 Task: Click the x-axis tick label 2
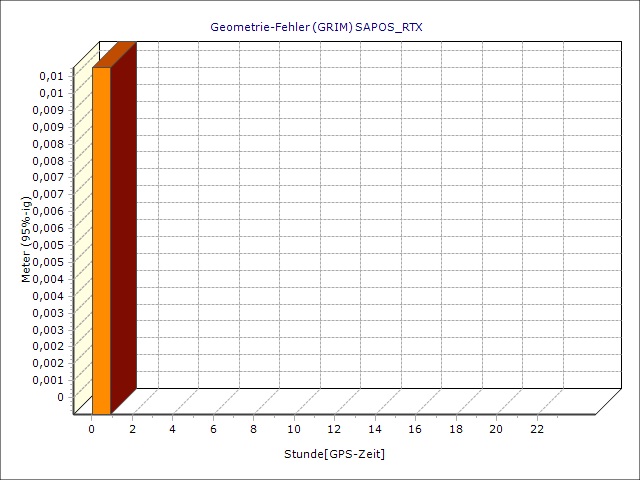point(132,429)
